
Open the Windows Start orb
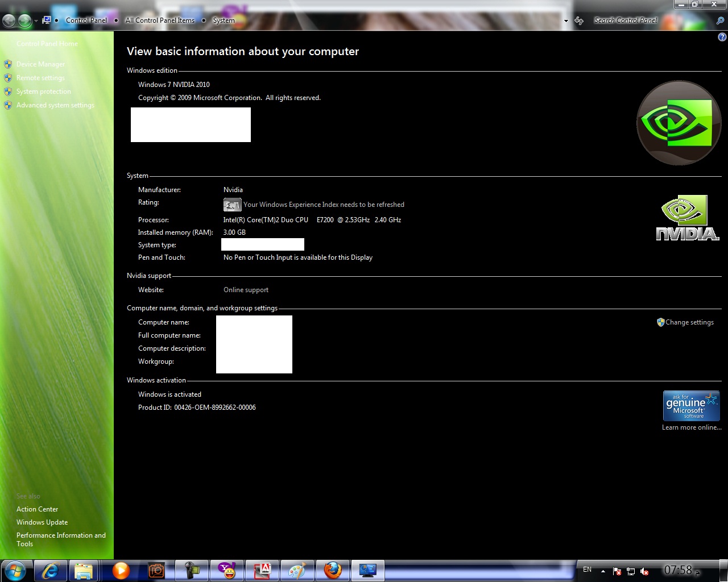tap(15, 569)
